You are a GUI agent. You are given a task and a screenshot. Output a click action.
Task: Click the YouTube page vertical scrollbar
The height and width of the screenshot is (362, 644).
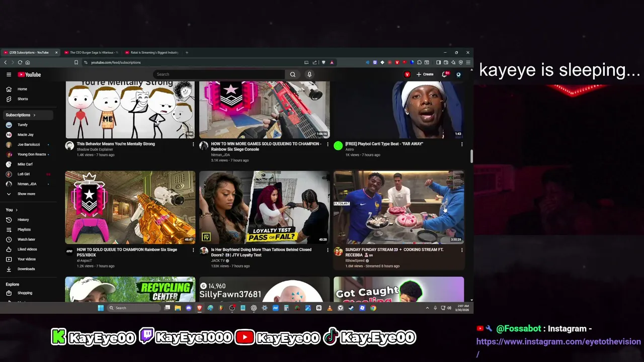(471, 156)
